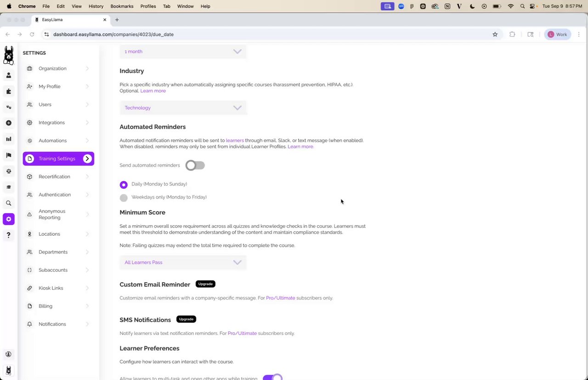The image size is (588, 380).
Task: Open the Departments settings item
Action: (58, 252)
